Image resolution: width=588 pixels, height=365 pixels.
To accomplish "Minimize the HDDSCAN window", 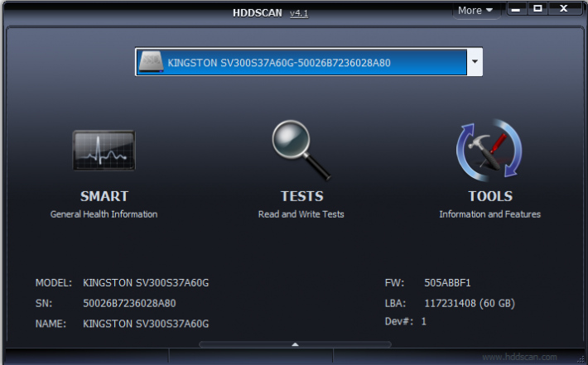I will [x=516, y=9].
